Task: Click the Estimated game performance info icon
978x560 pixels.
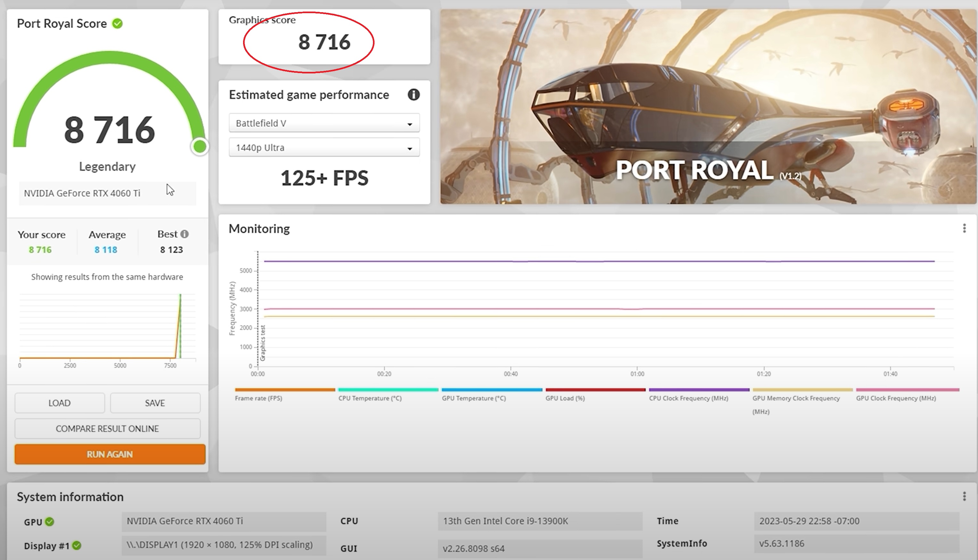Action: (x=413, y=95)
